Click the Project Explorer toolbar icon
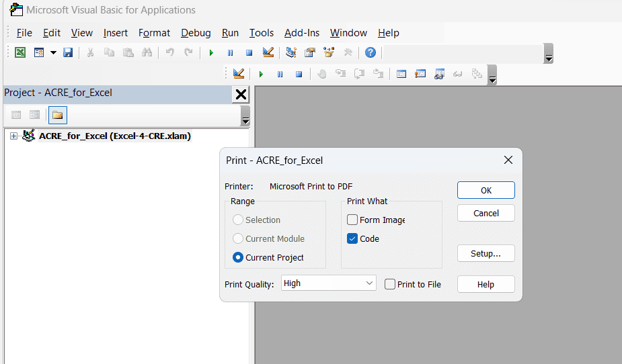Image resolution: width=622 pixels, height=364 pixels. pyautogui.click(x=291, y=52)
